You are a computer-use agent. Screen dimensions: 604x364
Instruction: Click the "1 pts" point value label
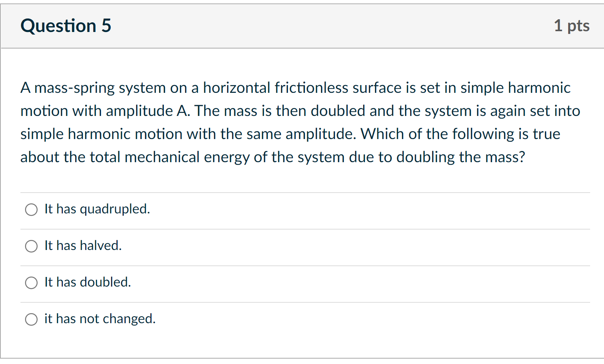pyautogui.click(x=572, y=26)
